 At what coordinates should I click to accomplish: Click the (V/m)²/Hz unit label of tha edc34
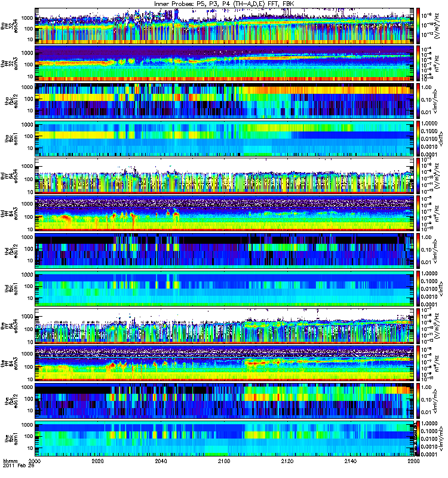(437, 26)
